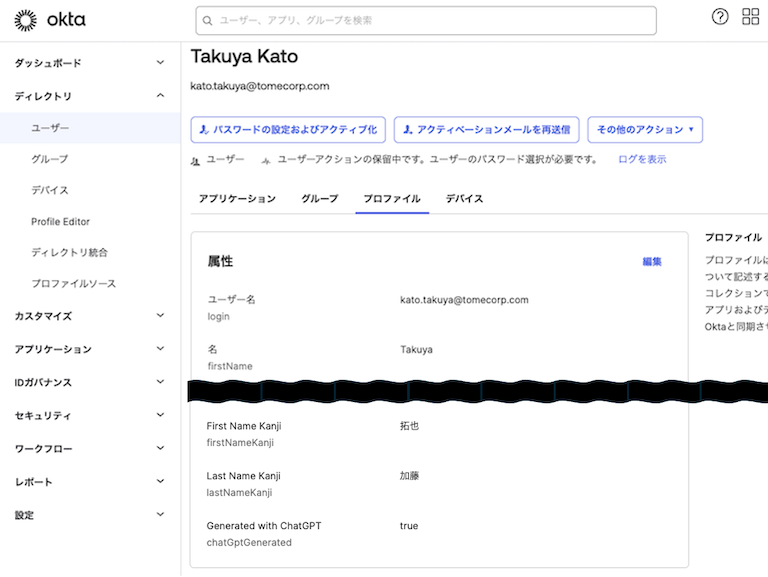
Task: Expand the ダッシュボード sidebar section
Action: tap(89, 63)
